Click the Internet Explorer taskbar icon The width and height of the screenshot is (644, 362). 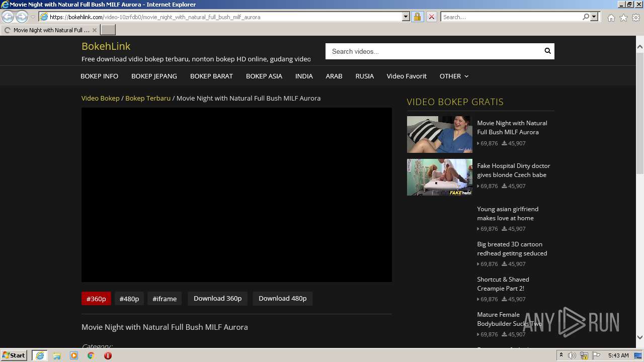[40, 355]
